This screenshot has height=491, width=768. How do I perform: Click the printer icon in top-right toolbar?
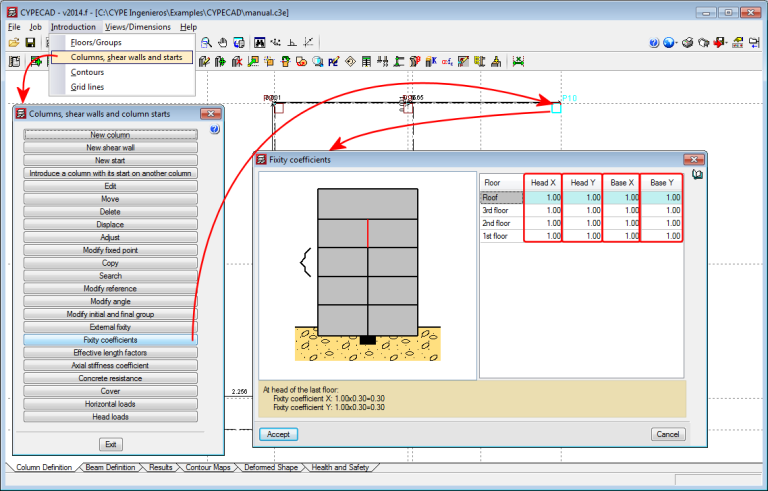(x=688, y=43)
